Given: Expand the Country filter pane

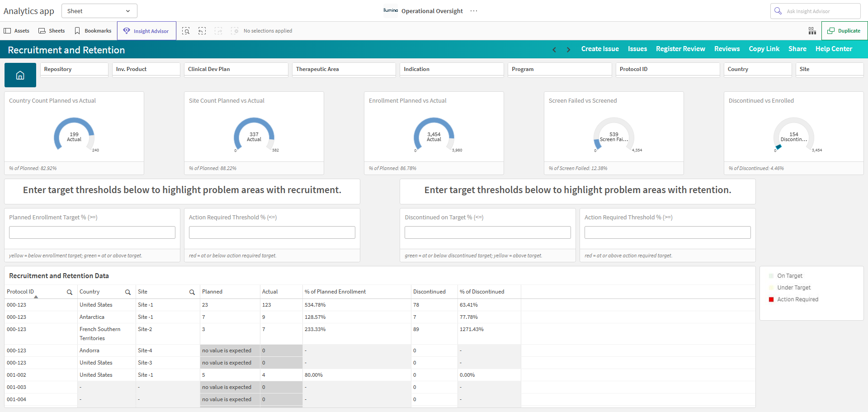Looking at the screenshot, I should click(758, 69).
